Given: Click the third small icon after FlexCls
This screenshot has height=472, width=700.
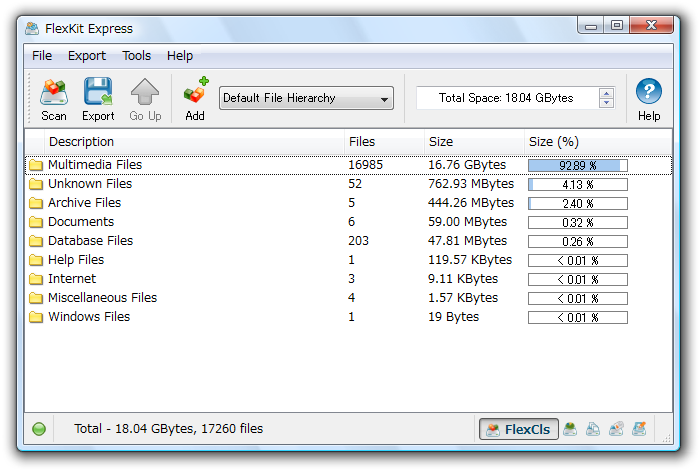Looking at the screenshot, I should pyautogui.click(x=616, y=429).
